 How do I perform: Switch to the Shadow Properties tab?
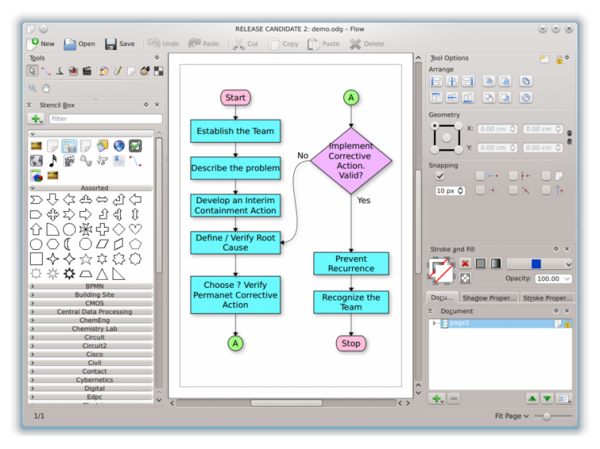[x=489, y=298]
